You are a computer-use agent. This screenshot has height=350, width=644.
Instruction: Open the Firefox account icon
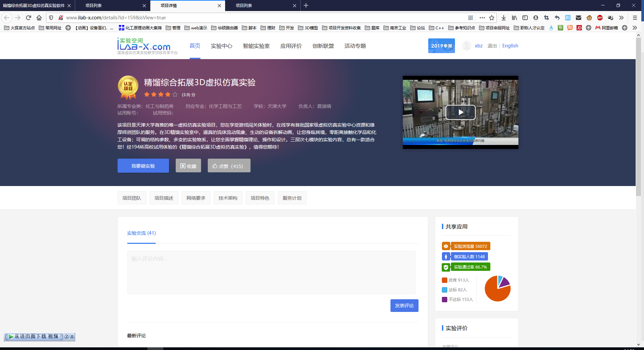pyautogui.click(x=536, y=18)
